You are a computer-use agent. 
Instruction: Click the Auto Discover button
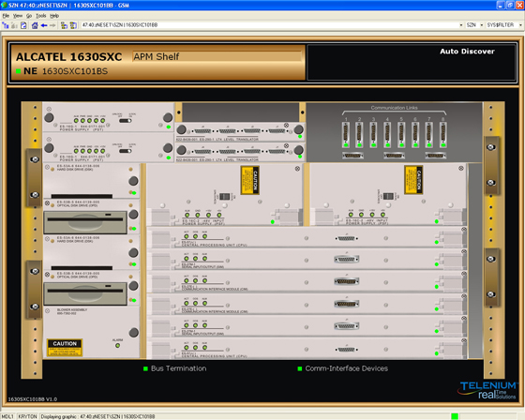point(467,52)
